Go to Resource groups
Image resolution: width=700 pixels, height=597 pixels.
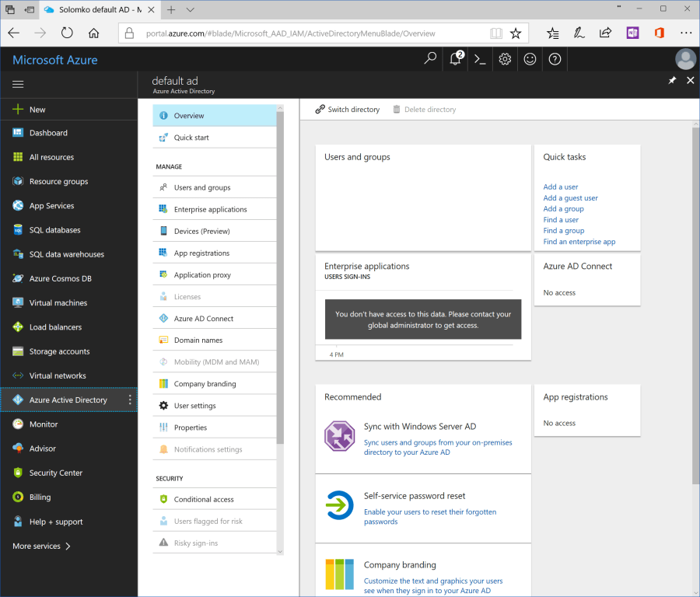coord(68,181)
